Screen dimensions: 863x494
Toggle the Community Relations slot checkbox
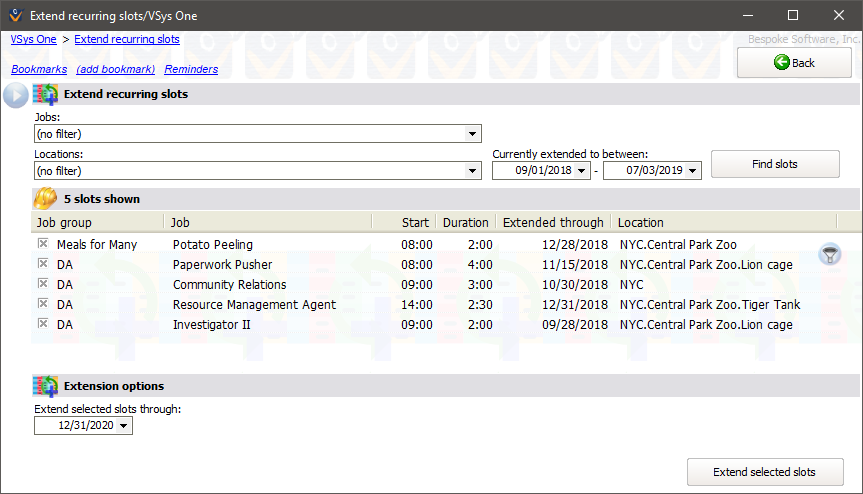click(x=43, y=284)
